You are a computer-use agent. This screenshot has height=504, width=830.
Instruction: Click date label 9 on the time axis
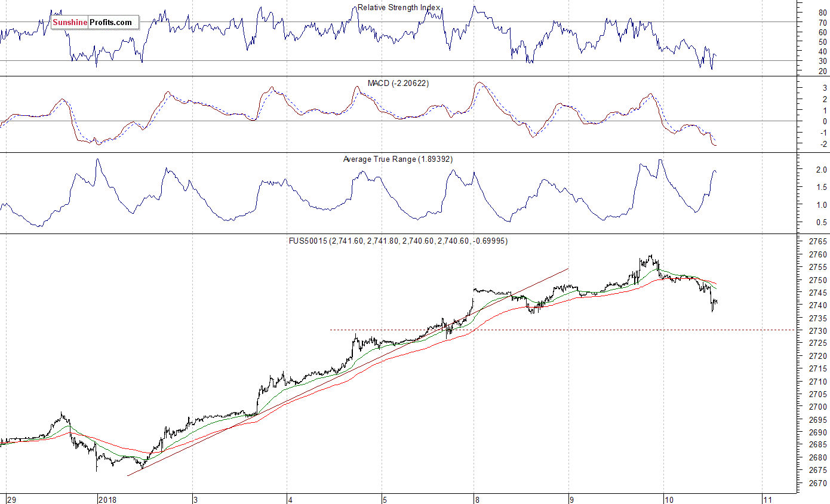[571, 499]
